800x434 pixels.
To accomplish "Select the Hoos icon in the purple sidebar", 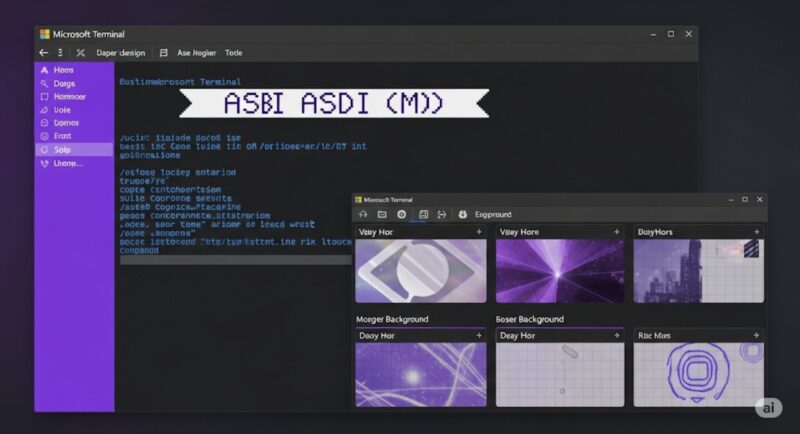I will click(x=44, y=70).
